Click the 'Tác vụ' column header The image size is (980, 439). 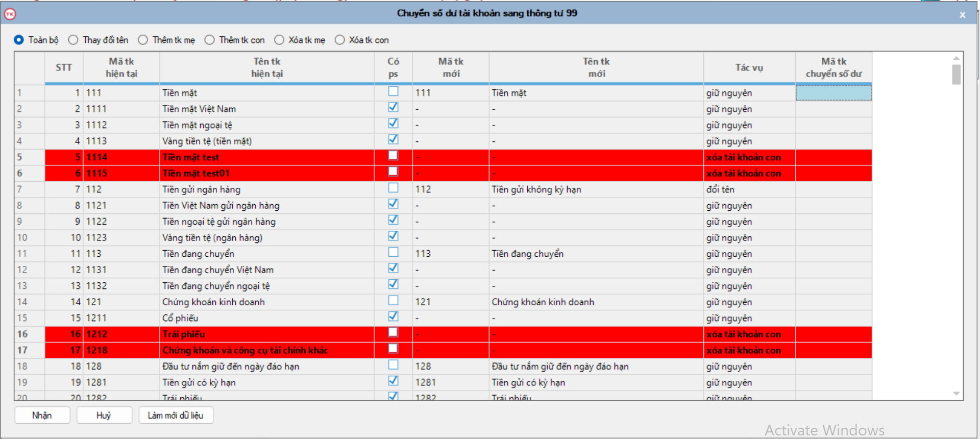click(749, 67)
